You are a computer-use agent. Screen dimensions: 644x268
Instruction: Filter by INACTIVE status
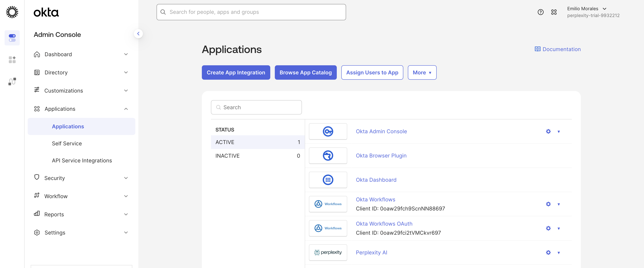[258, 156]
